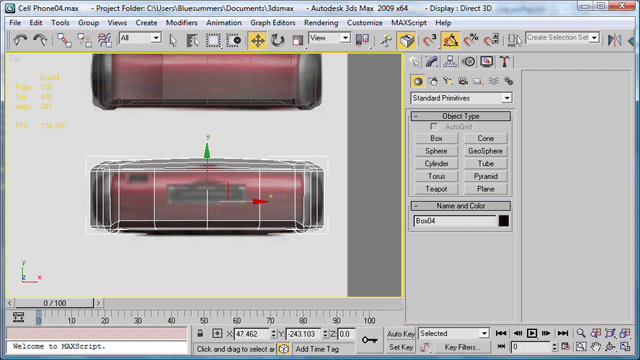
Task: Toggle Spinner Snap icon
Action: [x=491, y=40]
